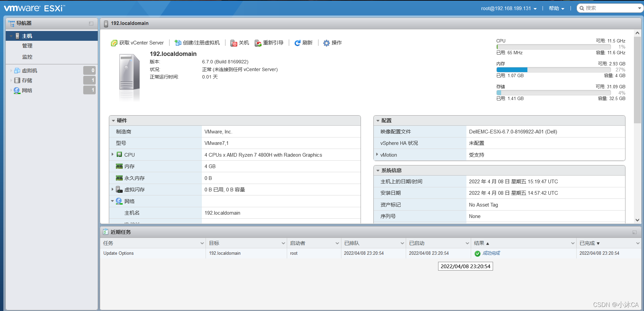Click the Actions gear icon

[x=326, y=43]
